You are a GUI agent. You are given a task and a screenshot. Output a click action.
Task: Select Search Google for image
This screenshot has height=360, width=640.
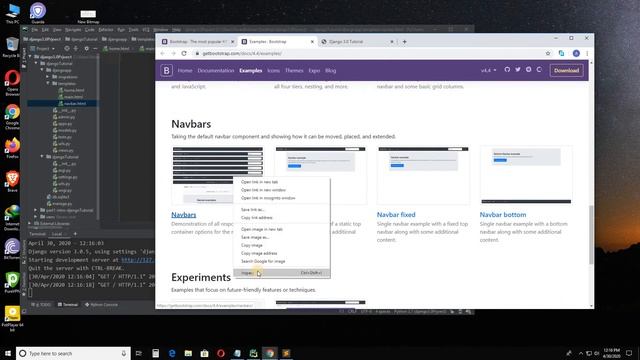pyautogui.click(x=282, y=261)
